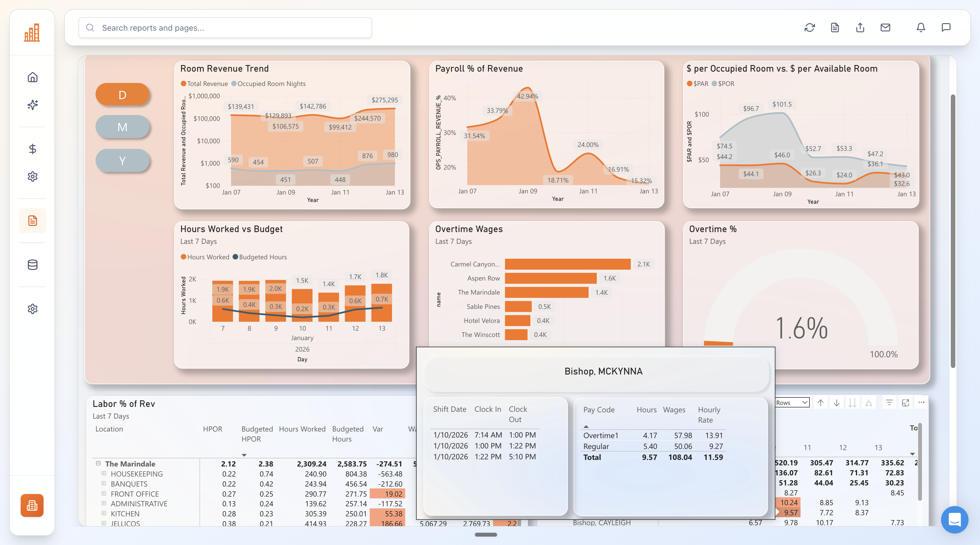Share or export using the upload icon
This screenshot has height=545, width=980.
tap(860, 28)
